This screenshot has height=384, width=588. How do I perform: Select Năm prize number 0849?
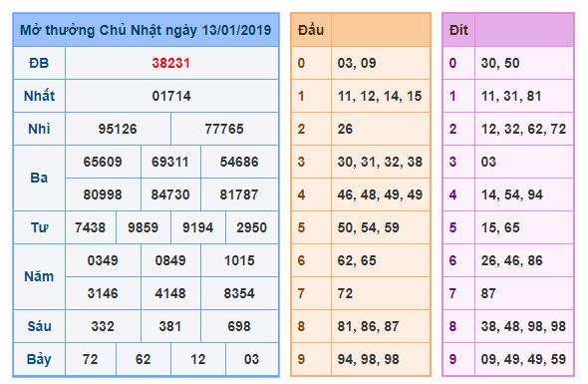coord(170,260)
